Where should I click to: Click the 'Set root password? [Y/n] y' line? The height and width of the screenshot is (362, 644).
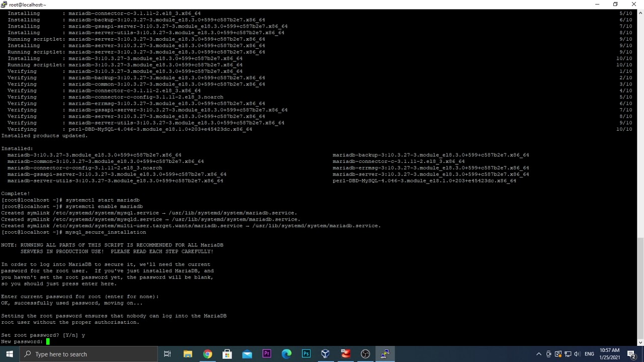[43, 335]
